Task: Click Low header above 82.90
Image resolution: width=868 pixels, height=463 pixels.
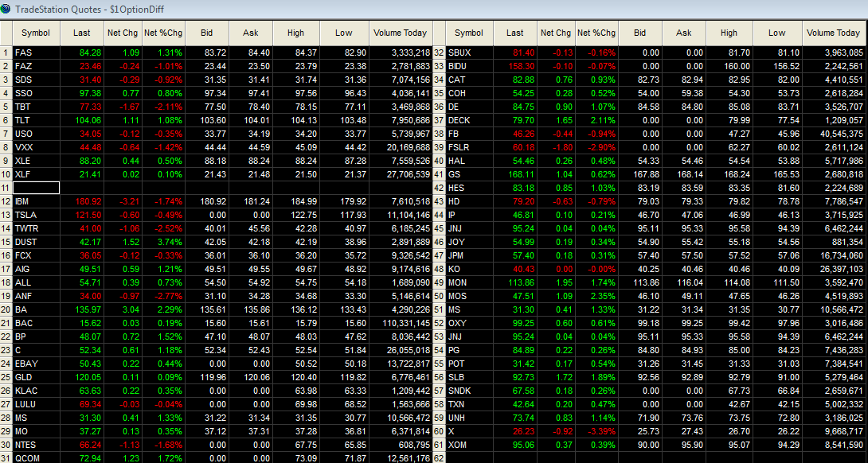Action: (x=344, y=33)
